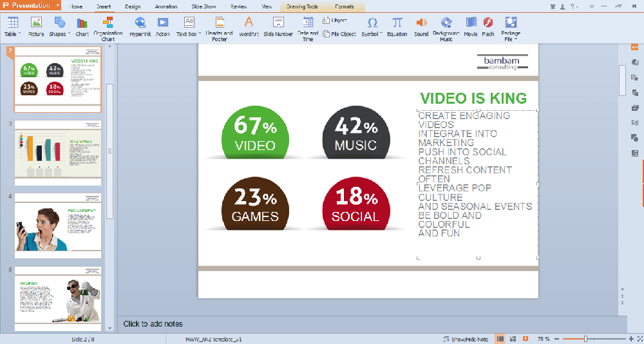Click the Equation pi icon
This screenshot has height=344, width=644.
click(x=397, y=26)
